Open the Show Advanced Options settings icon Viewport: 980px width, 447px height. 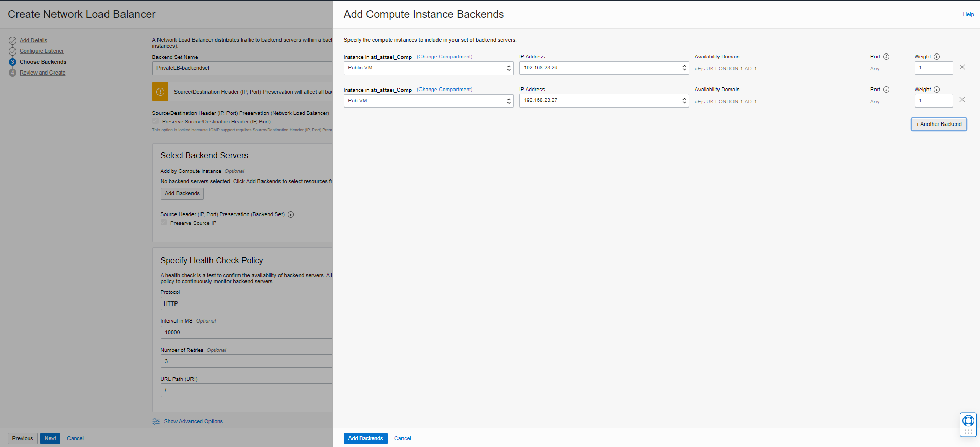click(x=156, y=421)
